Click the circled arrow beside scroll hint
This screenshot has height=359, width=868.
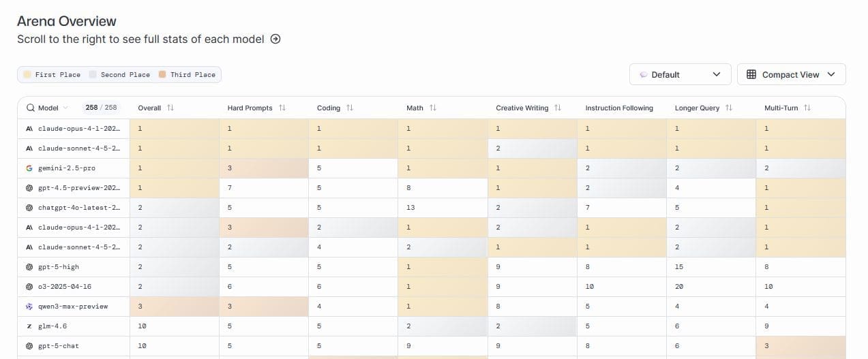pyautogui.click(x=275, y=39)
